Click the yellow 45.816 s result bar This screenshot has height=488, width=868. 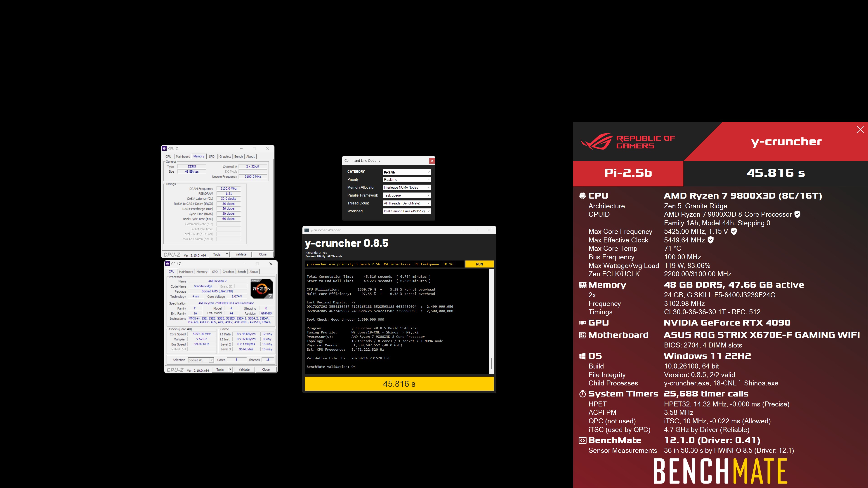[x=399, y=384]
